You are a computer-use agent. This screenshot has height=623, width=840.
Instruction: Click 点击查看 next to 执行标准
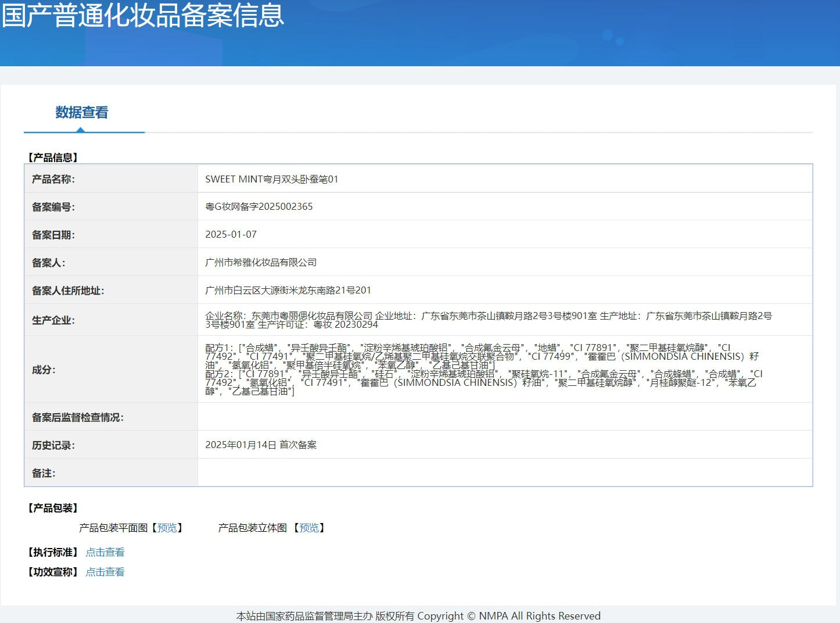[x=105, y=552]
